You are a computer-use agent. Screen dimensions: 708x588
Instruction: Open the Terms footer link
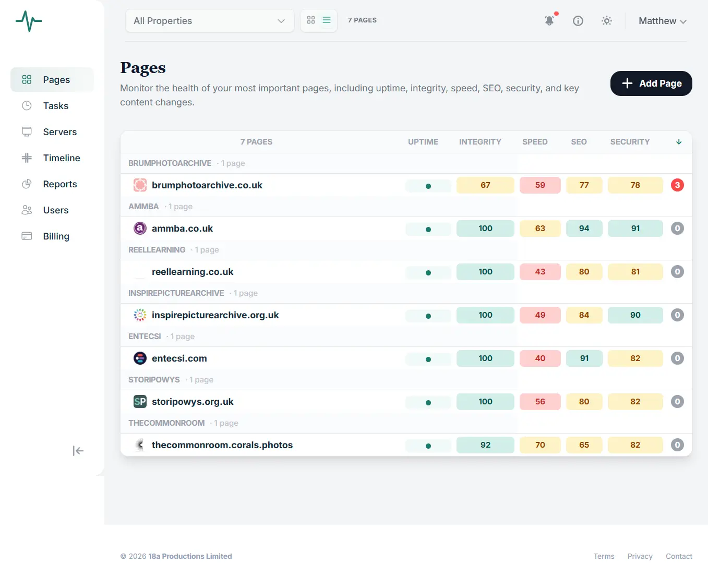(x=604, y=556)
